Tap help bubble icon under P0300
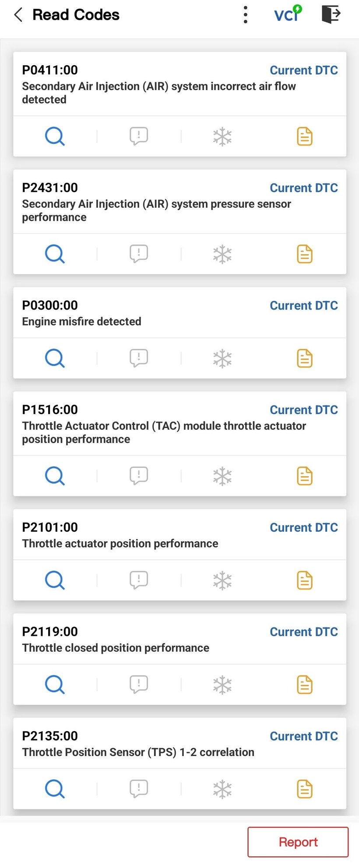 (138, 358)
